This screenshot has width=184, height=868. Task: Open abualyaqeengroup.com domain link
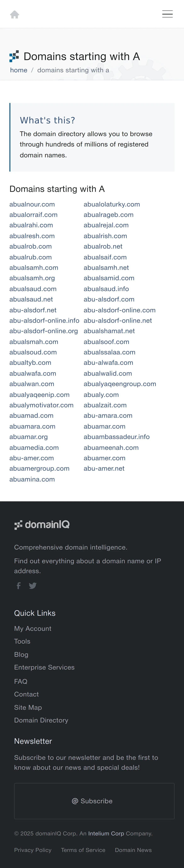point(120,384)
